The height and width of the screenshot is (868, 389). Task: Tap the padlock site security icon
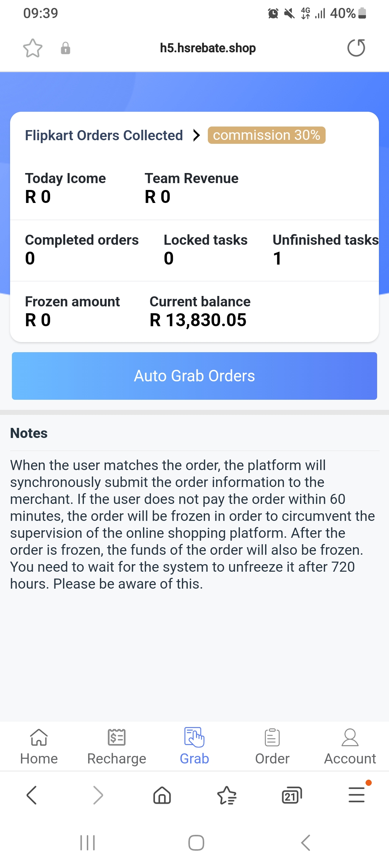pos(66,48)
